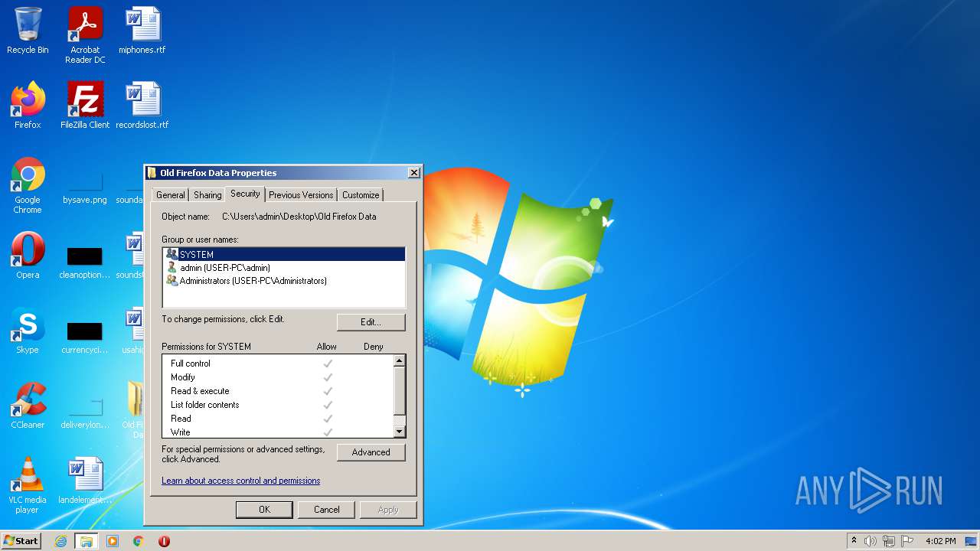980x551 pixels.
Task: Open Advanced security settings
Action: 371,452
